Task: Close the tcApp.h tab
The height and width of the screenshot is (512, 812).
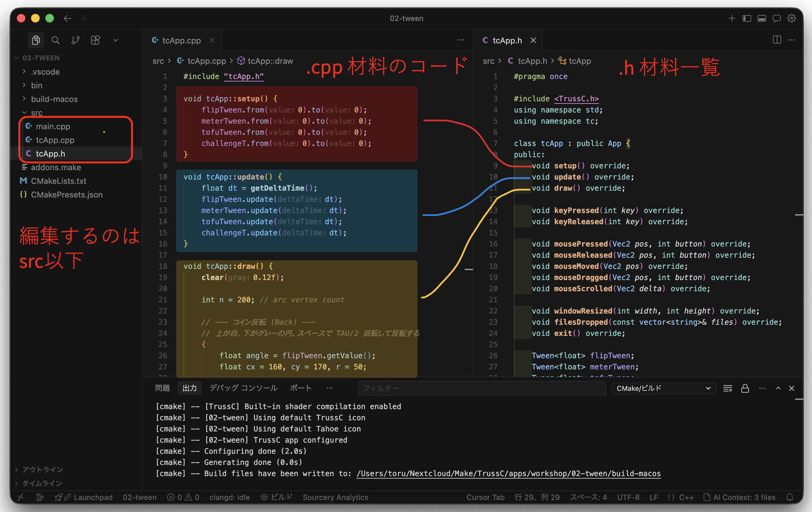Action: click(x=533, y=40)
